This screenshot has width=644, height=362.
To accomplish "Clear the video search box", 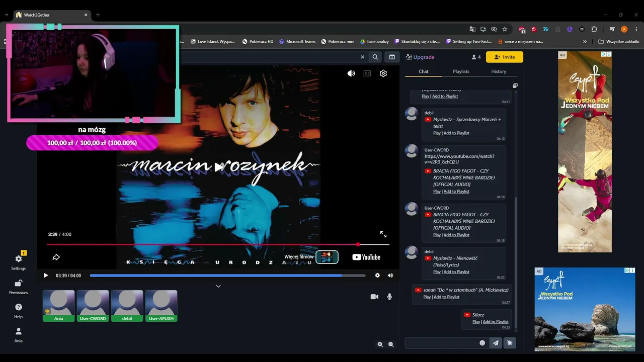I will click(362, 57).
